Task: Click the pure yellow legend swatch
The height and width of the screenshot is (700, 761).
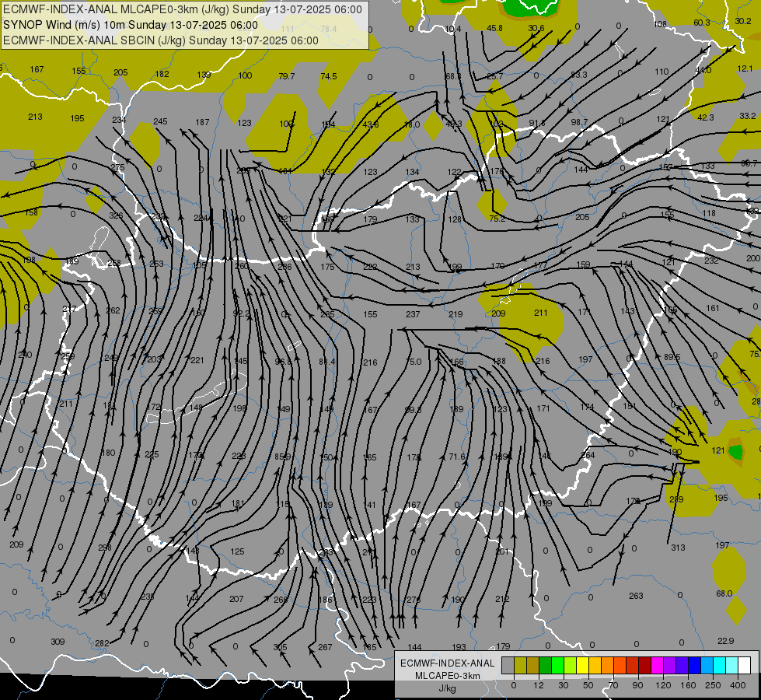Action: (583, 665)
